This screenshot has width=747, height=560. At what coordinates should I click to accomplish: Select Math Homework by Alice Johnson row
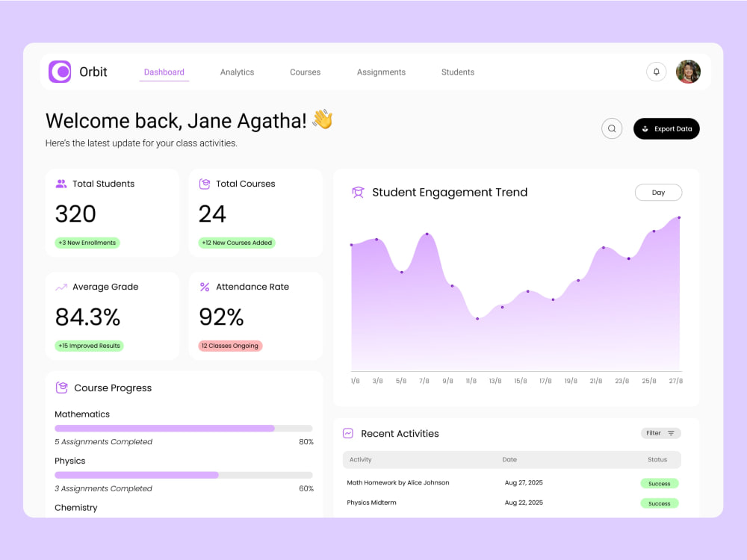point(512,483)
